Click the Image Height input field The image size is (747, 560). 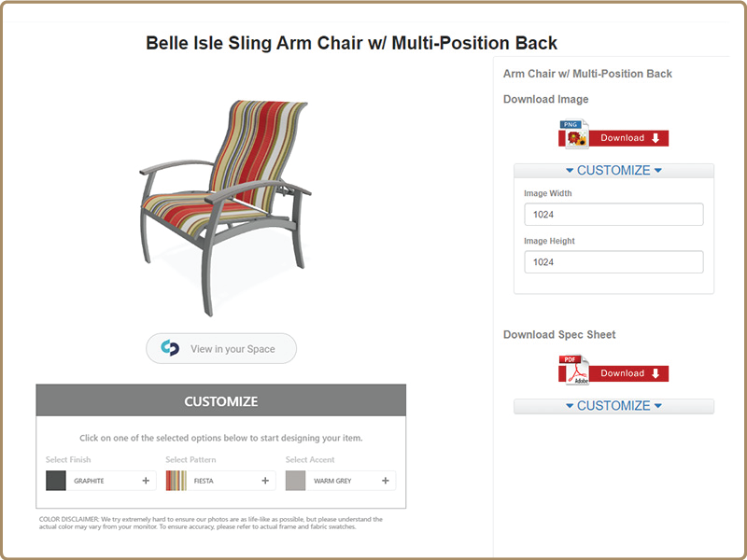pos(613,262)
